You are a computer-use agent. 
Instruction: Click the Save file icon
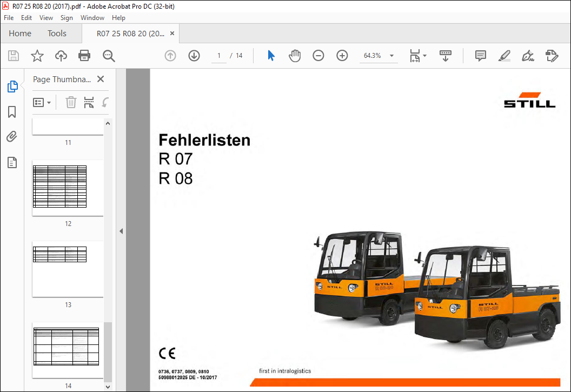14,56
